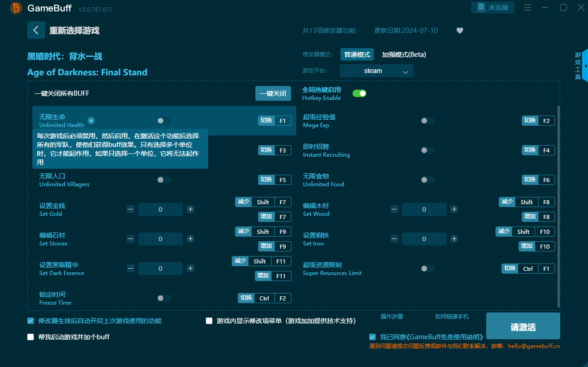Click F5 hotkey for Unlimited Villagers

(275, 180)
